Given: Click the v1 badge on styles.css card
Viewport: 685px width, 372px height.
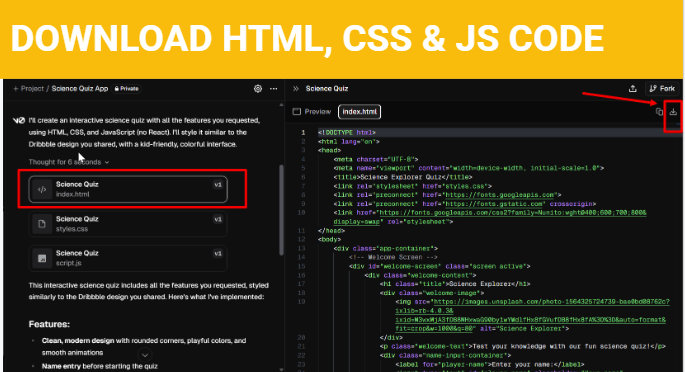Looking at the screenshot, I should coord(218,219).
